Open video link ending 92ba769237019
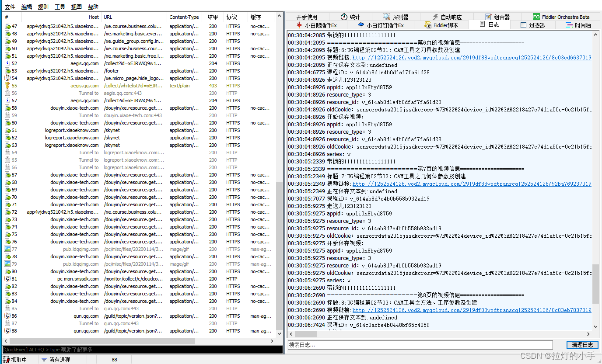Screen dimensions: 602x364 tap(472, 184)
